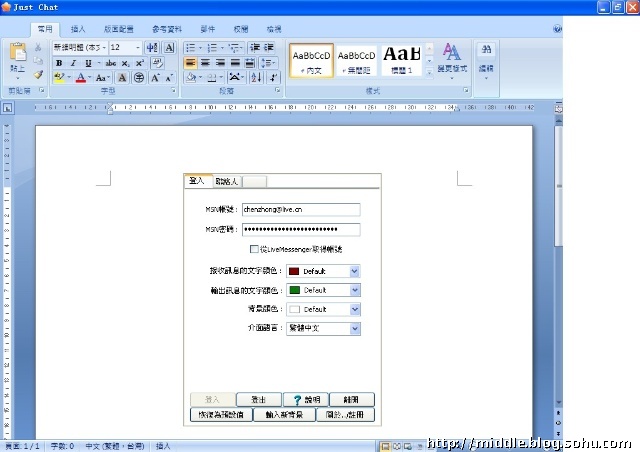Open the Mailings ribbon tab
Image resolution: width=640 pixels, height=452 pixels.
click(x=207, y=29)
